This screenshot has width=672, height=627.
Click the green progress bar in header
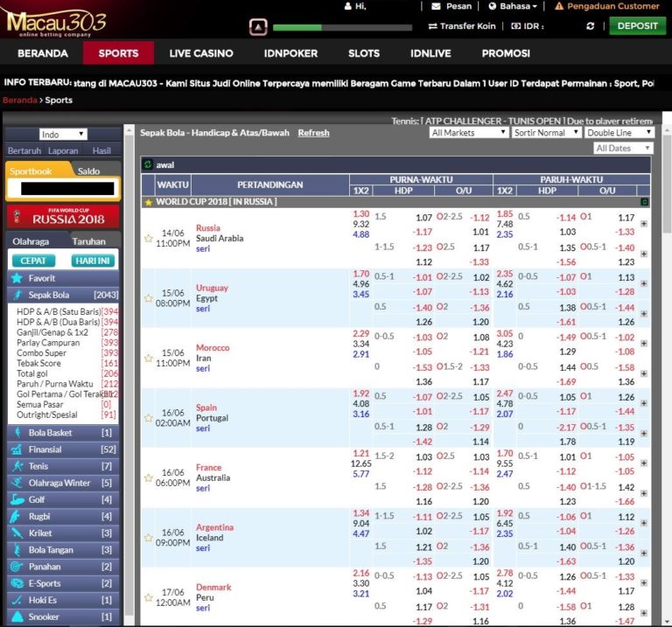click(x=342, y=27)
